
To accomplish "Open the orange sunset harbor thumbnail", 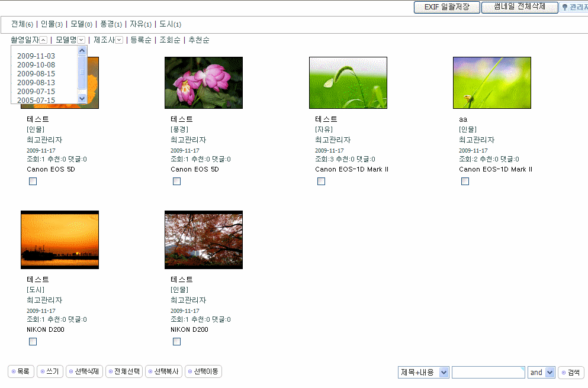I will point(60,240).
